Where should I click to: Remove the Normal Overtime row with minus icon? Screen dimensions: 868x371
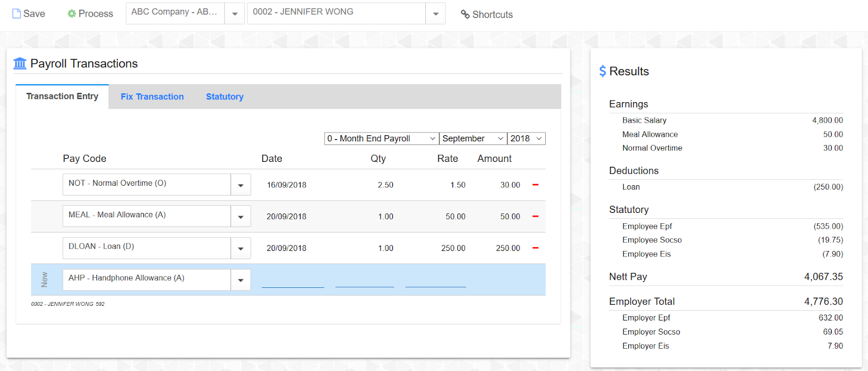[x=535, y=185]
